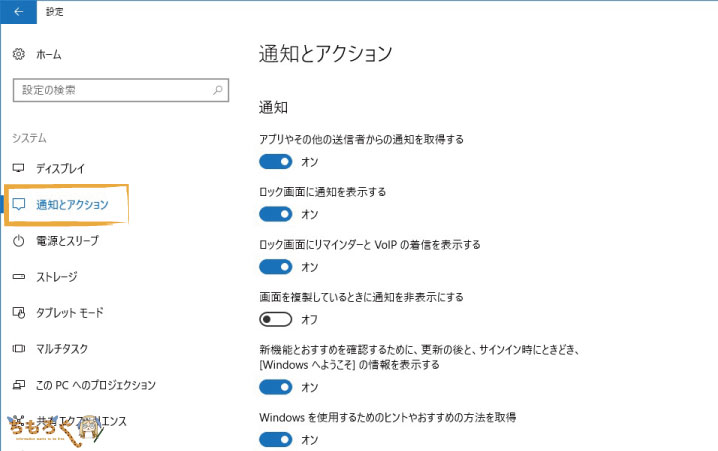Click the back arrow button

click(18, 12)
